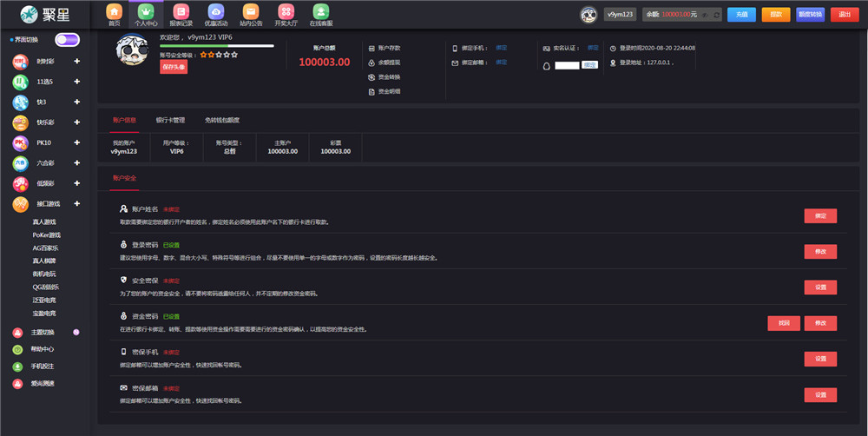Switch to the 银行卡管理 tab

point(170,120)
